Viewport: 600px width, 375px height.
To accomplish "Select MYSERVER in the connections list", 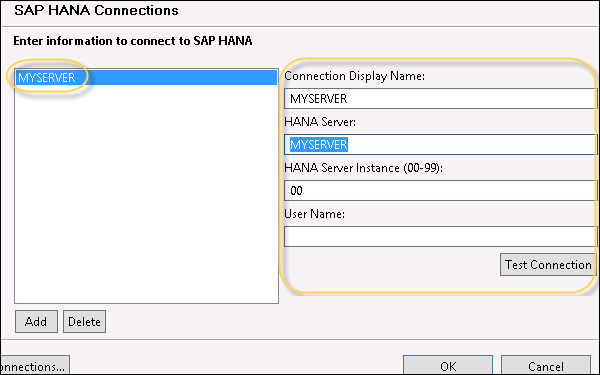I will 146,77.
